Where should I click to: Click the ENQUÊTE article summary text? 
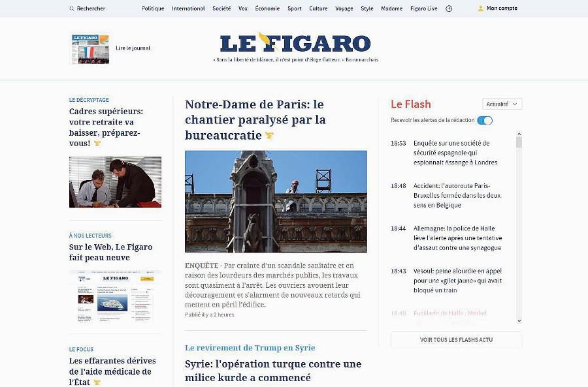[x=273, y=285]
